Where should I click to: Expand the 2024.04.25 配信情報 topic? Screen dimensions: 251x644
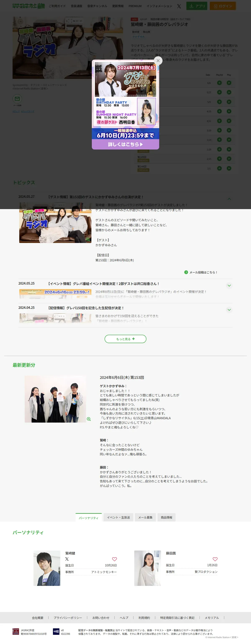[229, 310]
